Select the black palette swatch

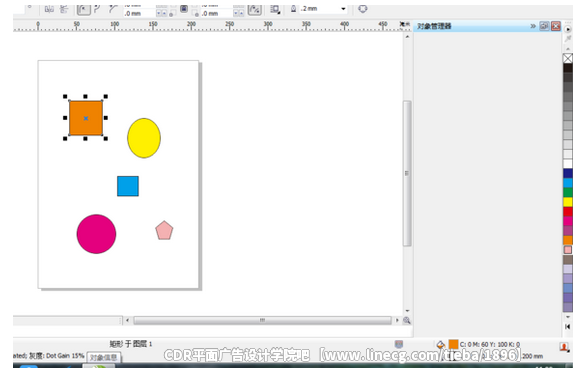[x=568, y=68]
